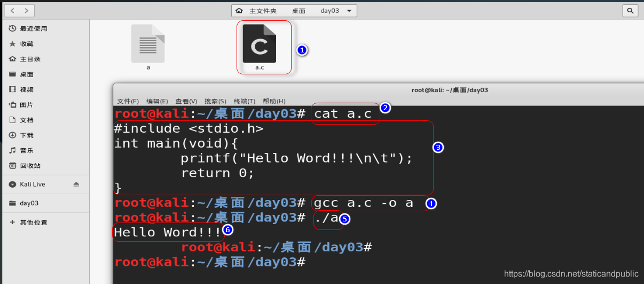Click the trash icon beside 回收站
The height and width of the screenshot is (284, 644).
coord(12,166)
